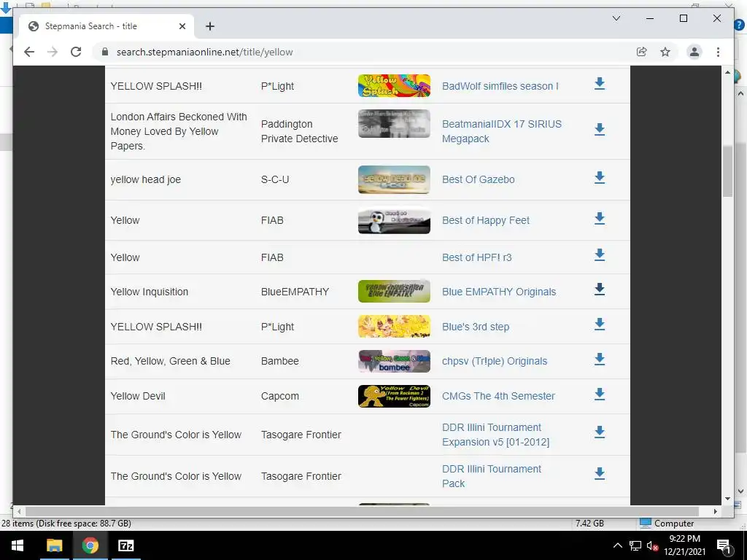Image resolution: width=747 pixels, height=560 pixels.
Task: Click the Bambee banner thumbnail
Action: coord(394,361)
